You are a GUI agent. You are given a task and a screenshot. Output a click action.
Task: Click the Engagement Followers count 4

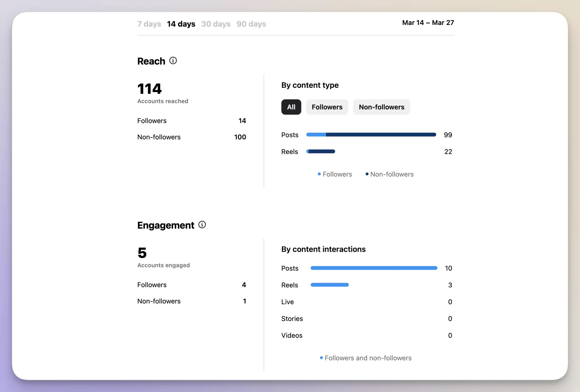(x=244, y=285)
